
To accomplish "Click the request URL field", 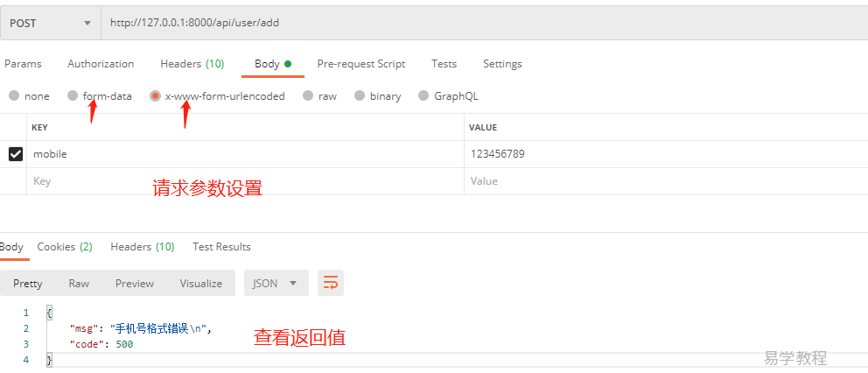I will tap(485, 24).
